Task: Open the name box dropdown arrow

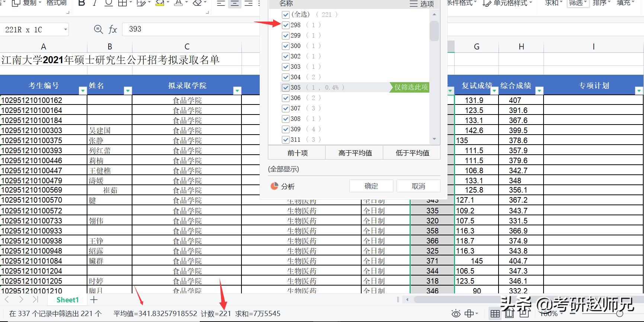Action: click(65, 29)
